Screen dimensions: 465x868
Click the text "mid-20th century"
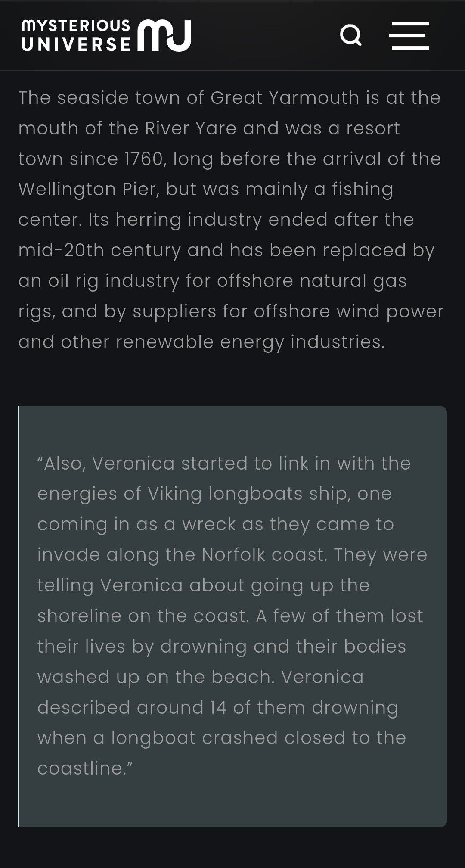coord(99,250)
